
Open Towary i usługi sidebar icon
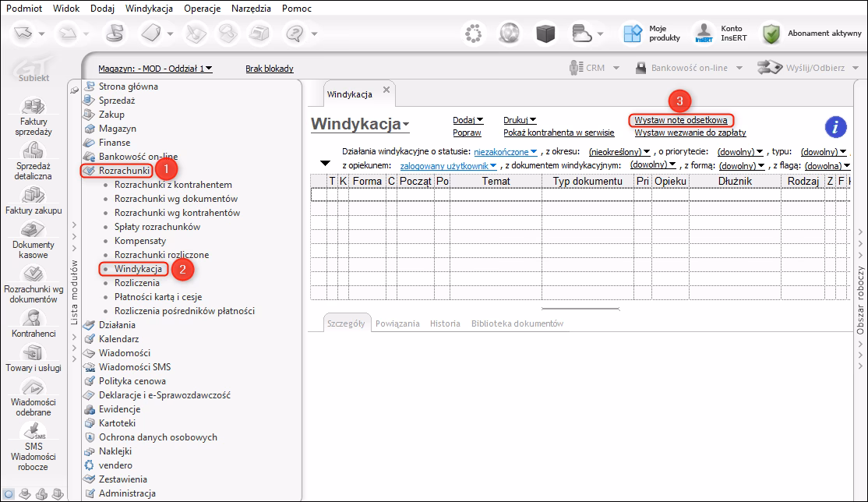point(32,352)
